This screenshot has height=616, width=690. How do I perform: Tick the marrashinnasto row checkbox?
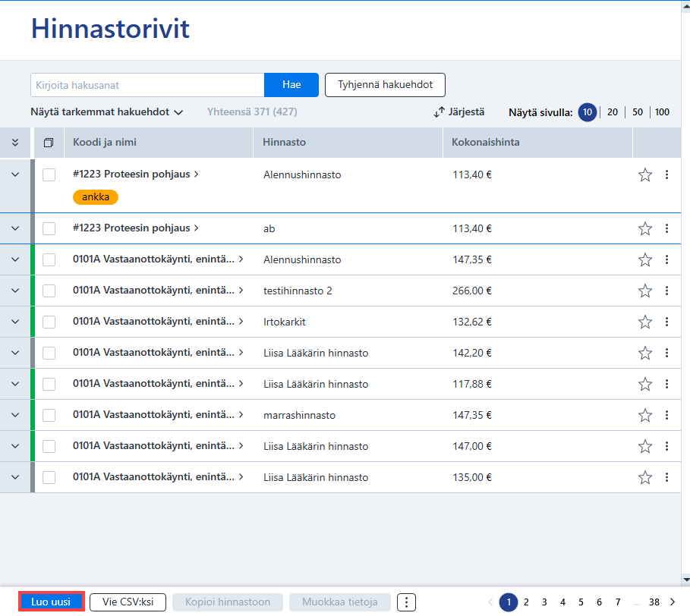coord(49,415)
